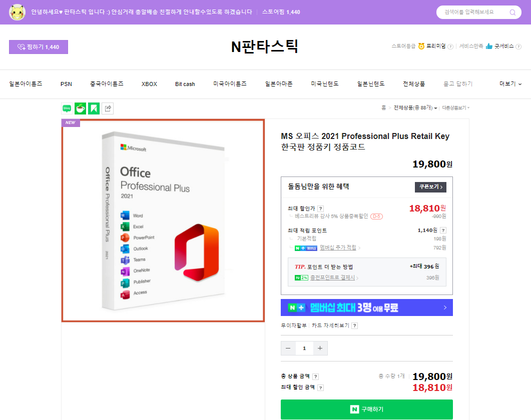The height and width of the screenshot is (420, 531).
Task: Share product to Naver Cafe icon
Action: point(80,108)
